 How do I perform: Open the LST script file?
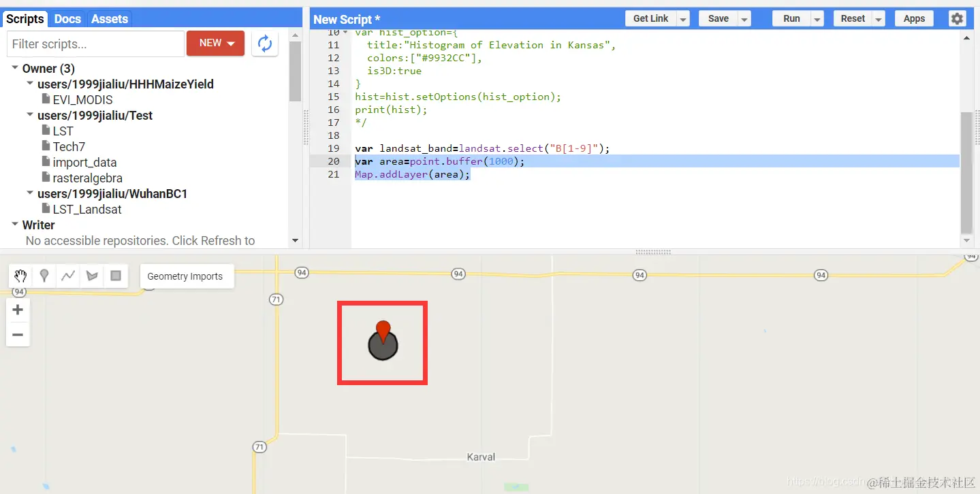(63, 131)
